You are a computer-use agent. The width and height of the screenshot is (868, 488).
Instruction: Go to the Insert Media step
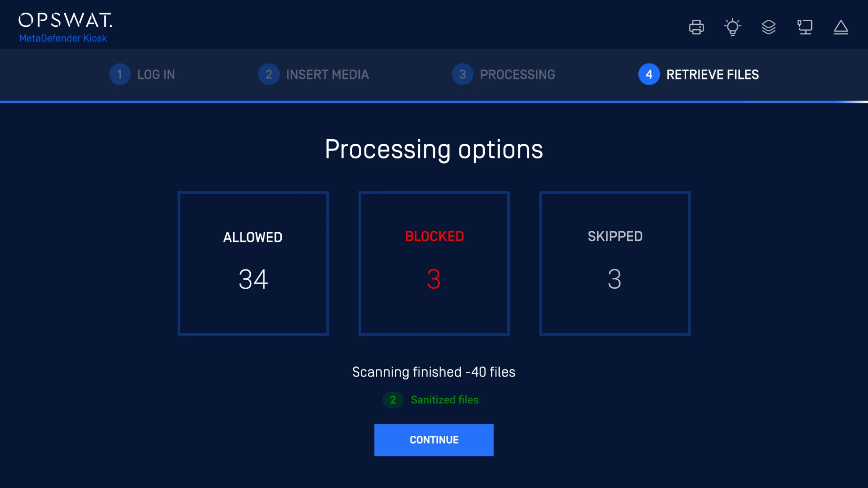coord(327,74)
